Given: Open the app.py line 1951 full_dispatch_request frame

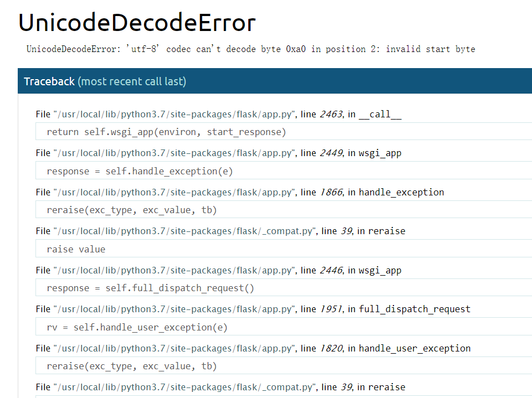Looking at the screenshot, I should [x=253, y=309].
